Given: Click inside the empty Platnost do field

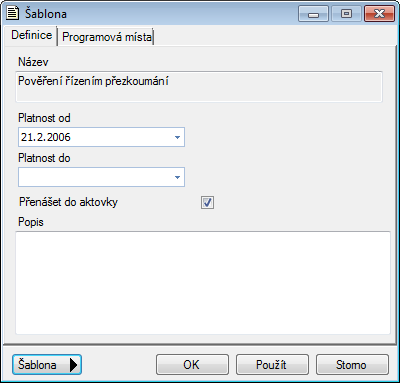Looking at the screenshot, I should pyautogui.click(x=95, y=177).
